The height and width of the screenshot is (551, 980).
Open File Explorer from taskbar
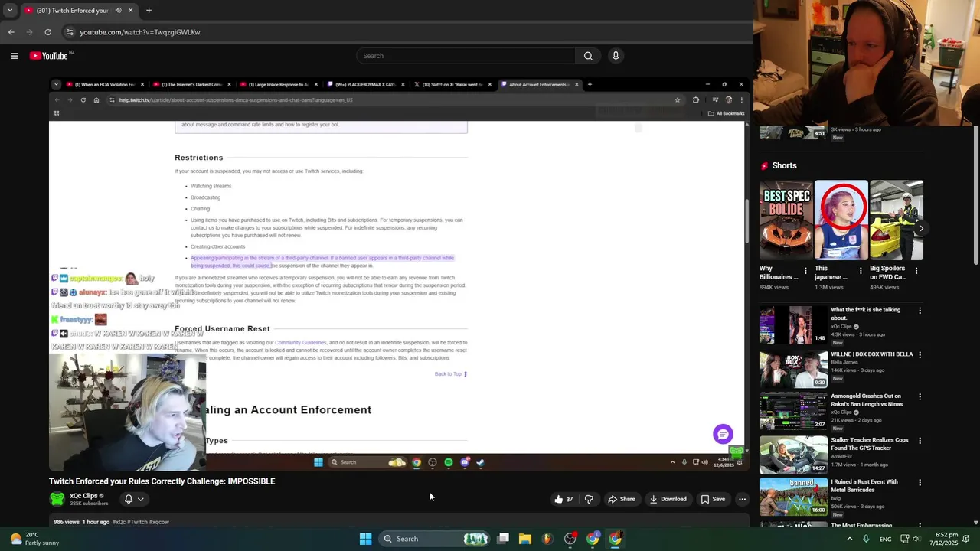pos(525,539)
